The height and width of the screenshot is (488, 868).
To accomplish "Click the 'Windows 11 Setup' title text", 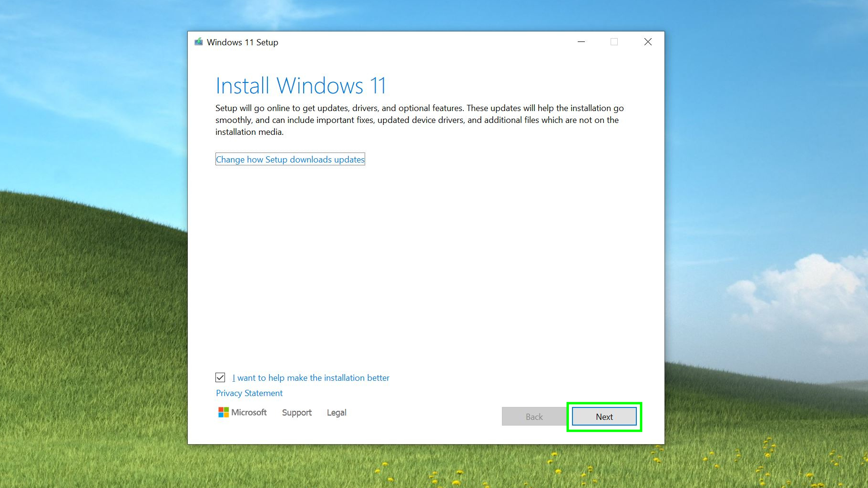I will click(242, 42).
